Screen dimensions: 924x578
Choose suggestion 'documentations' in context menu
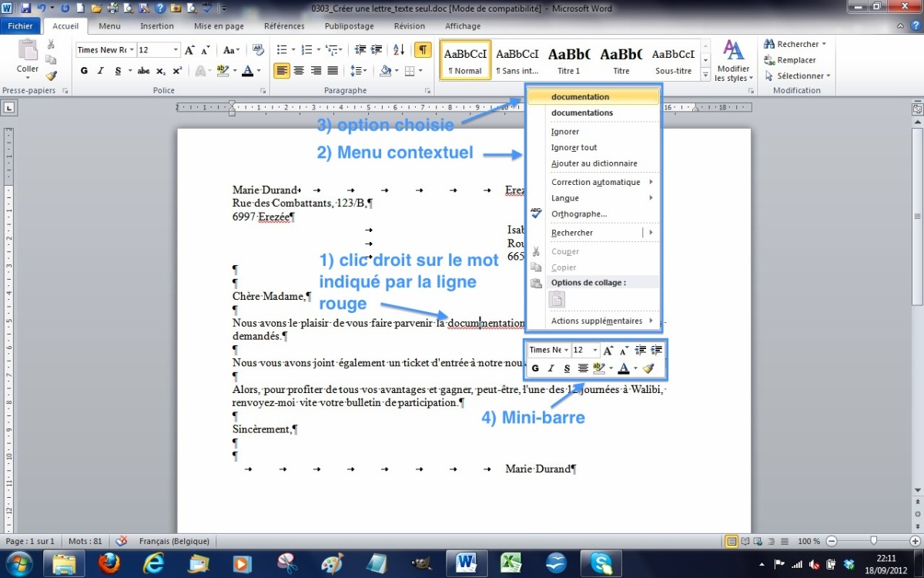point(582,113)
